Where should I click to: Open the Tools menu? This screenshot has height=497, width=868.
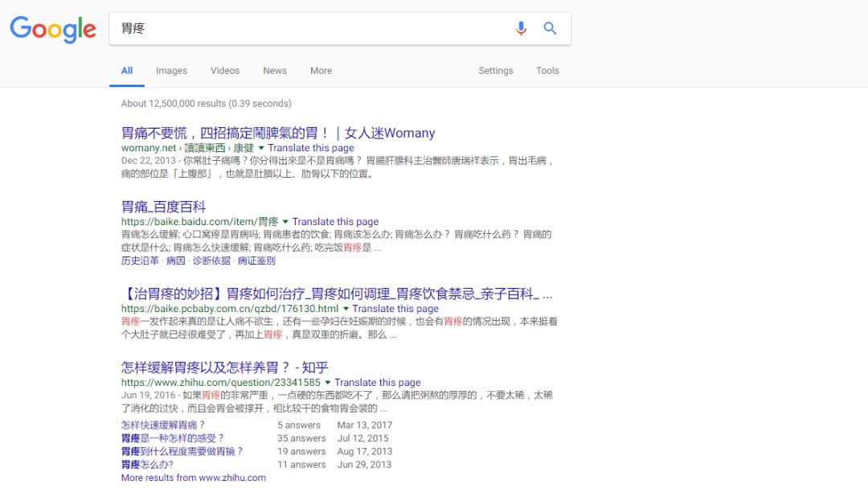(547, 71)
